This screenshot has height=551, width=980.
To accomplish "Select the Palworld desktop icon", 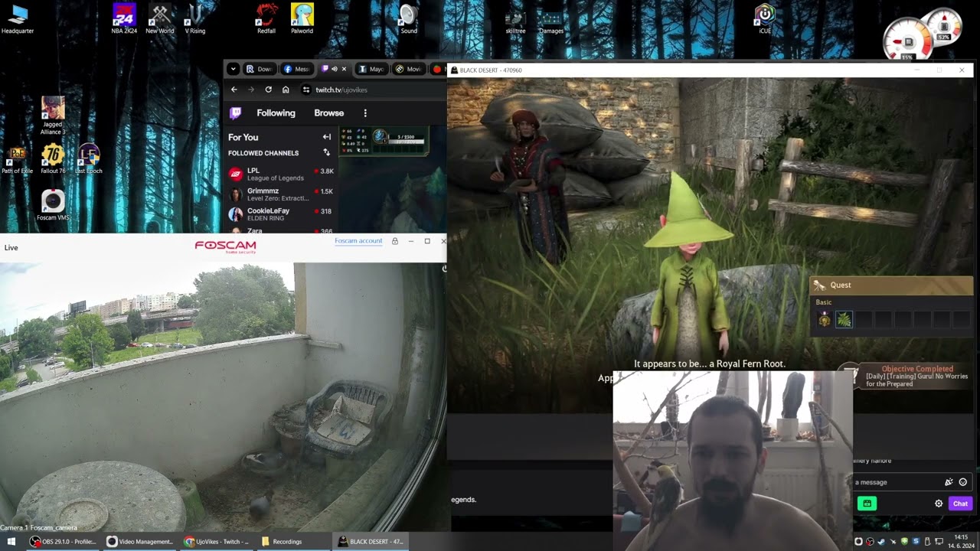I will click(x=302, y=19).
